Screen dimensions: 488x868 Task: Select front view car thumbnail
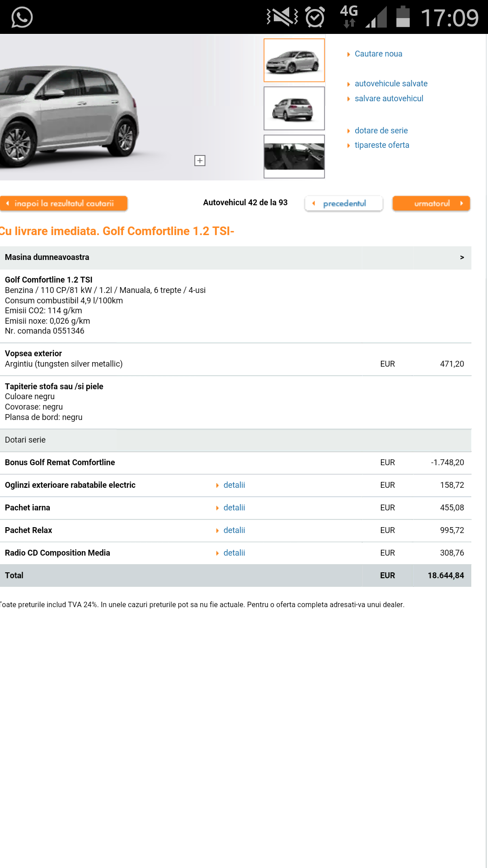294,60
